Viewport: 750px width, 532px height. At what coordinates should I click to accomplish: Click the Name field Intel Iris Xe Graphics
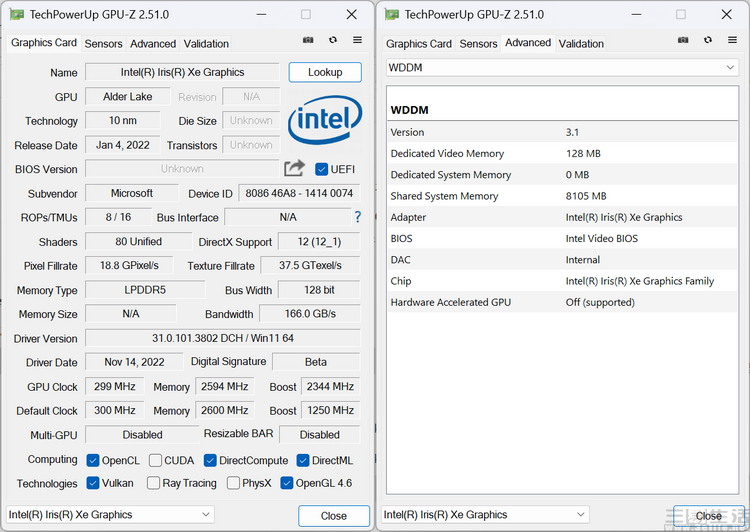click(x=182, y=72)
